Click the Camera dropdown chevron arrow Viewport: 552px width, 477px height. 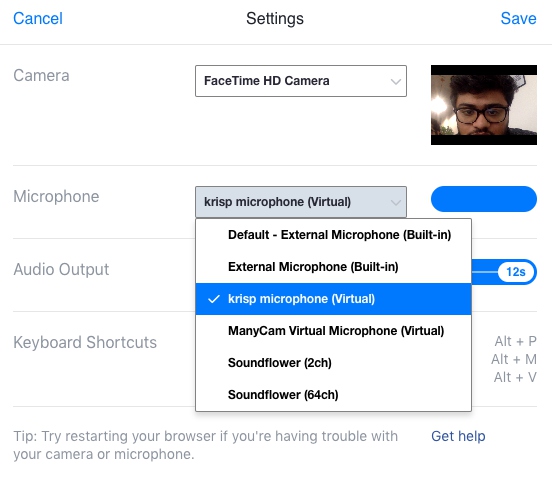[x=396, y=82]
